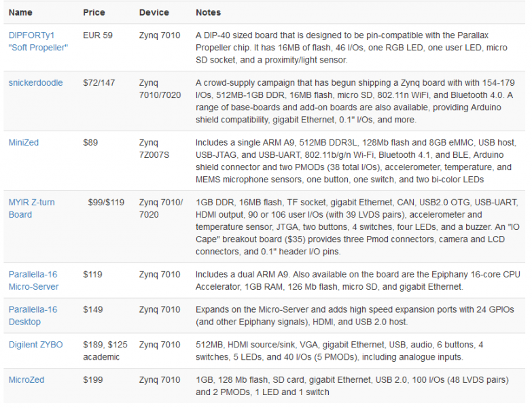The image size is (532, 408).
Task: Click the $149 price cell
Action: point(94,309)
